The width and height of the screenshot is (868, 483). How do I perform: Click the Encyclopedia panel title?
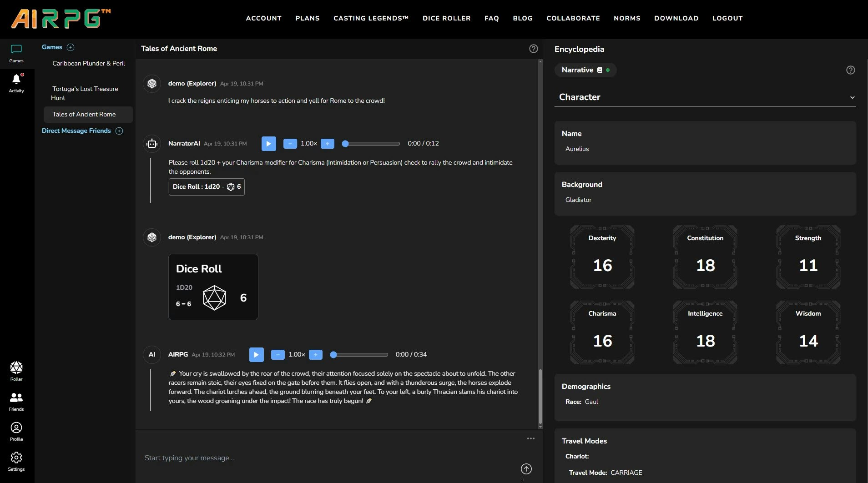click(x=579, y=49)
